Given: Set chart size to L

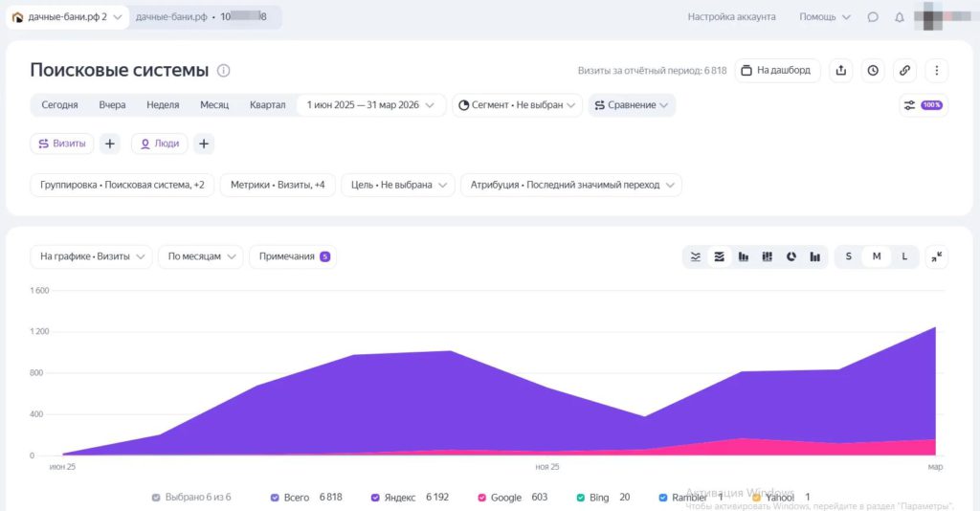Looking at the screenshot, I should (x=904, y=256).
